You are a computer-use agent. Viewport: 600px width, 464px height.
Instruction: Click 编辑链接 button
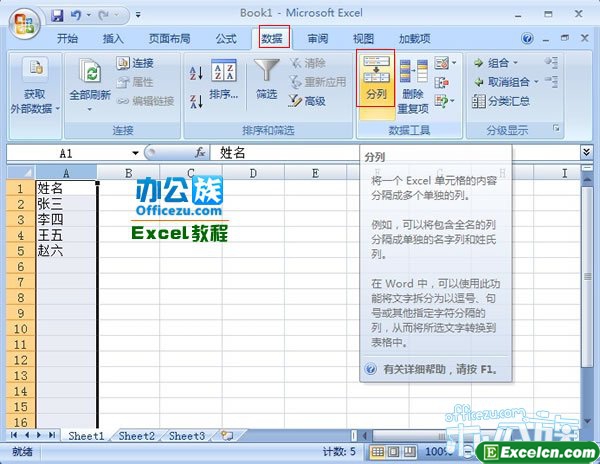(x=145, y=101)
